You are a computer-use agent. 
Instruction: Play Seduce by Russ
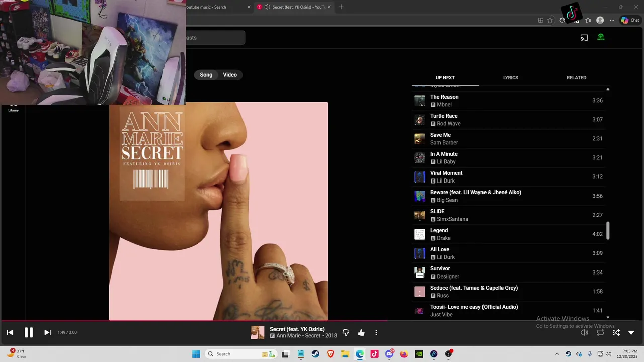508,292
